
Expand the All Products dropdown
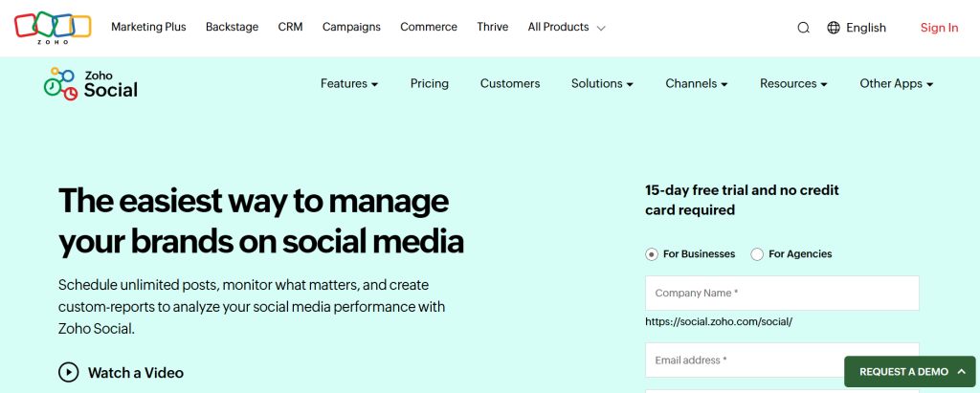click(x=567, y=28)
